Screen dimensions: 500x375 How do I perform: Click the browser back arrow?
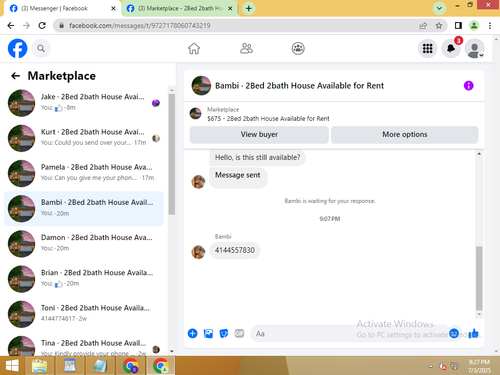point(11,26)
